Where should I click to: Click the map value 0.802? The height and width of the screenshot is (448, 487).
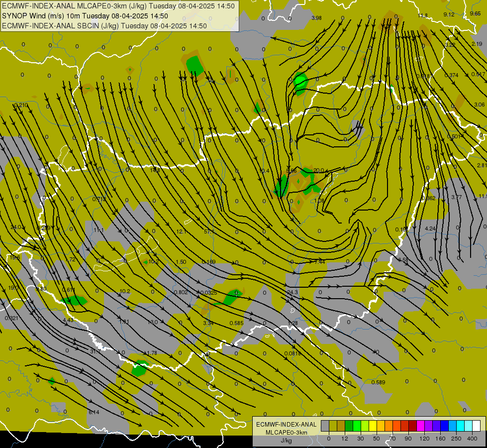181,292
